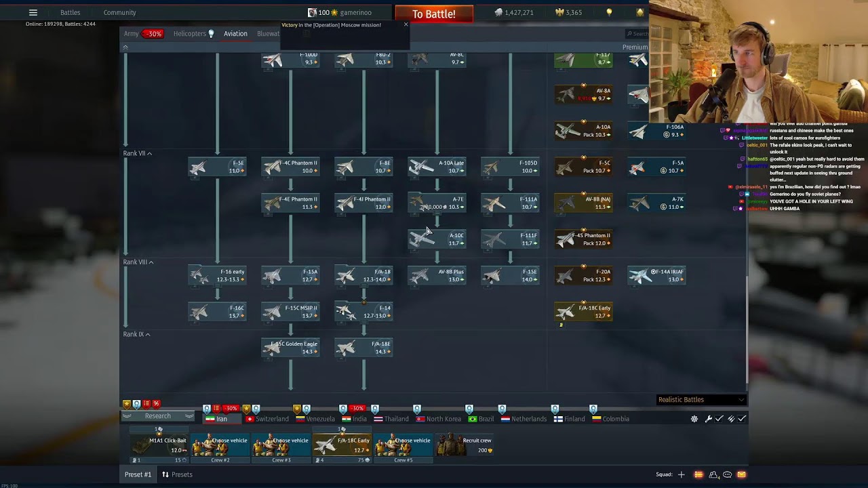This screenshot has height=488, width=868.
Task: Toggle the red percent discount filter
Action: tap(156, 404)
